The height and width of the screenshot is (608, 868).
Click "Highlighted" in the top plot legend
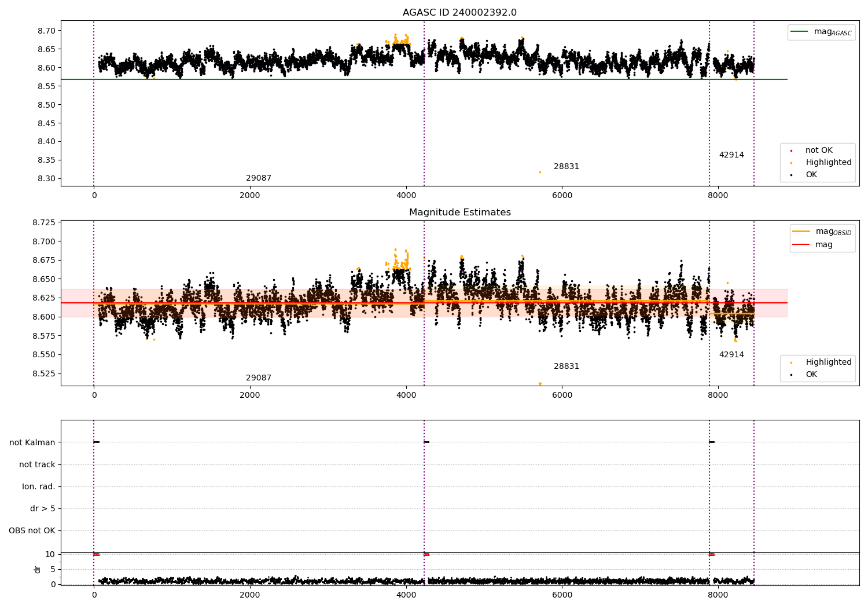(829, 163)
